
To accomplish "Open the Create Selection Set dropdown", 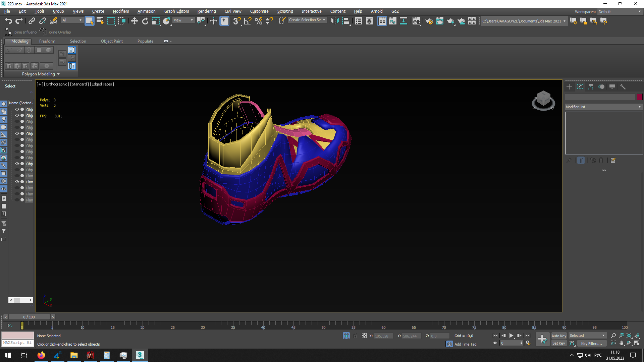I will (x=324, y=20).
